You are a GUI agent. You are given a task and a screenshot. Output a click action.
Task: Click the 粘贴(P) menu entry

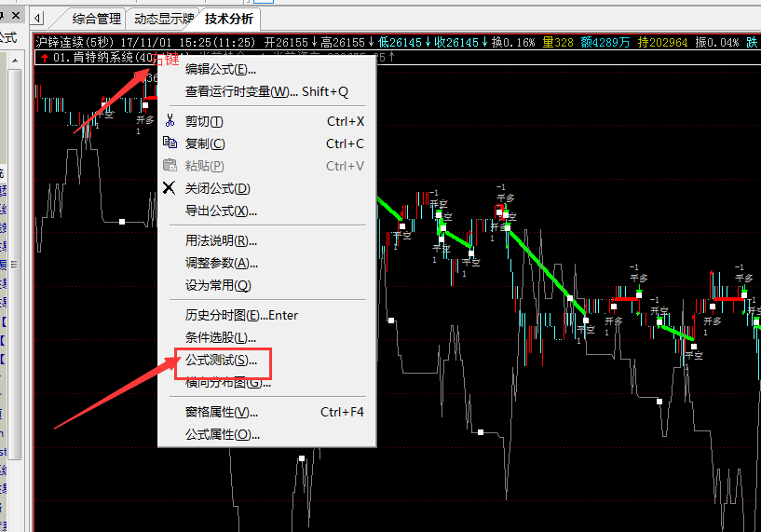(x=267, y=166)
